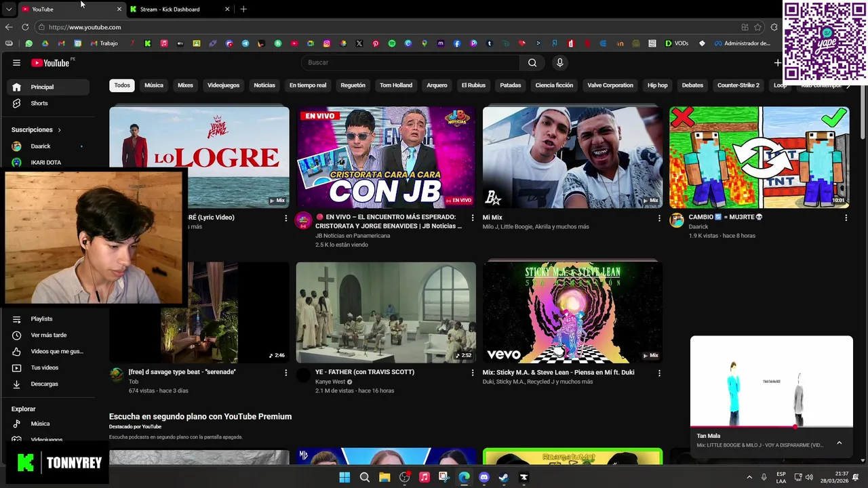Open Discord from the taskbar
Image resolution: width=868 pixels, height=488 pixels.
point(484,477)
